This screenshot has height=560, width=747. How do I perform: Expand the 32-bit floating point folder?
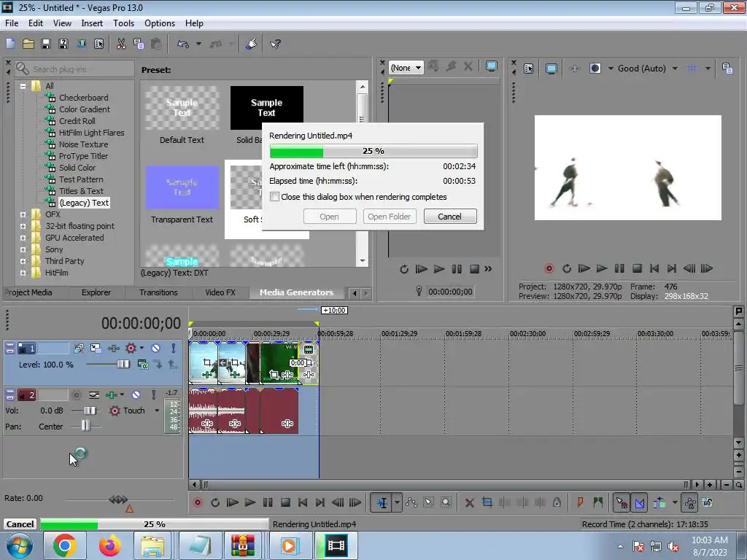[x=23, y=226]
